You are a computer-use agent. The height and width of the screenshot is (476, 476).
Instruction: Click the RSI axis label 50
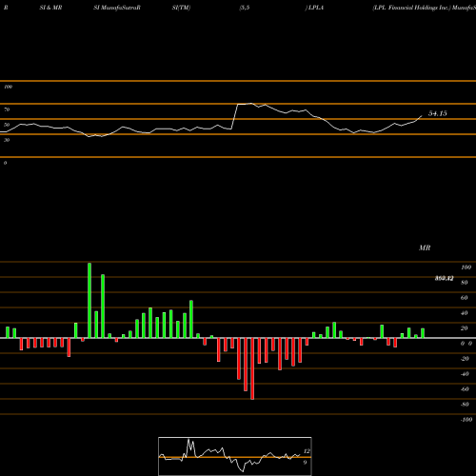pyautogui.click(x=7, y=125)
